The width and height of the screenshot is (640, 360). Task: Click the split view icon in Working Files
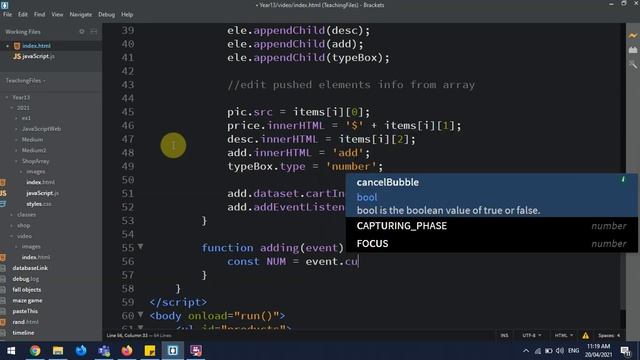94,31
